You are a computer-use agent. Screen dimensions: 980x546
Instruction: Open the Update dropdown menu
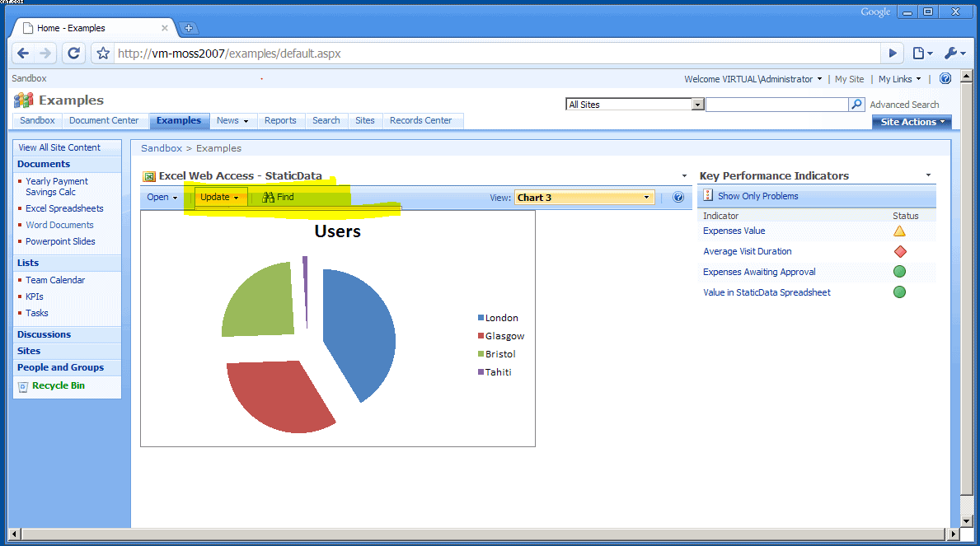[220, 198]
